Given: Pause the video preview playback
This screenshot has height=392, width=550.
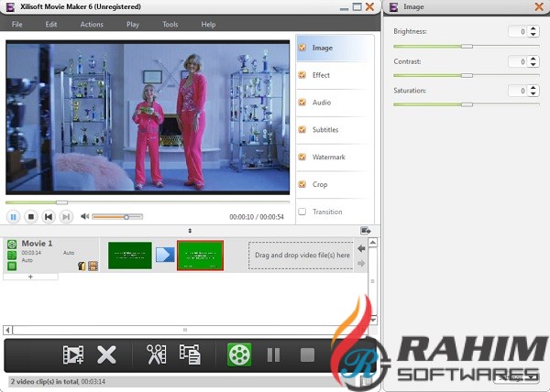Looking at the screenshot, I should [x=14, y=217].
